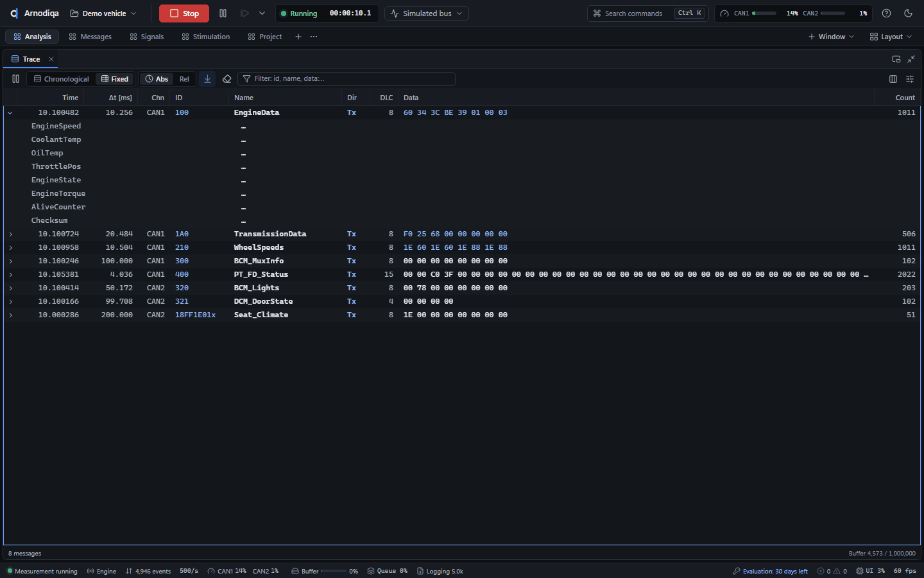
Task: Click the pause trace icon in Trace toolbar
Action: tap(15, 79)
